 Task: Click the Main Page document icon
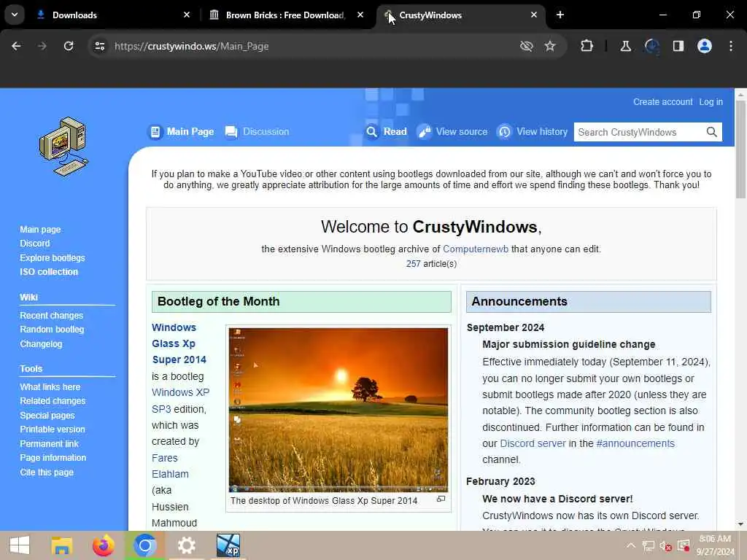(x=155, y=132)
